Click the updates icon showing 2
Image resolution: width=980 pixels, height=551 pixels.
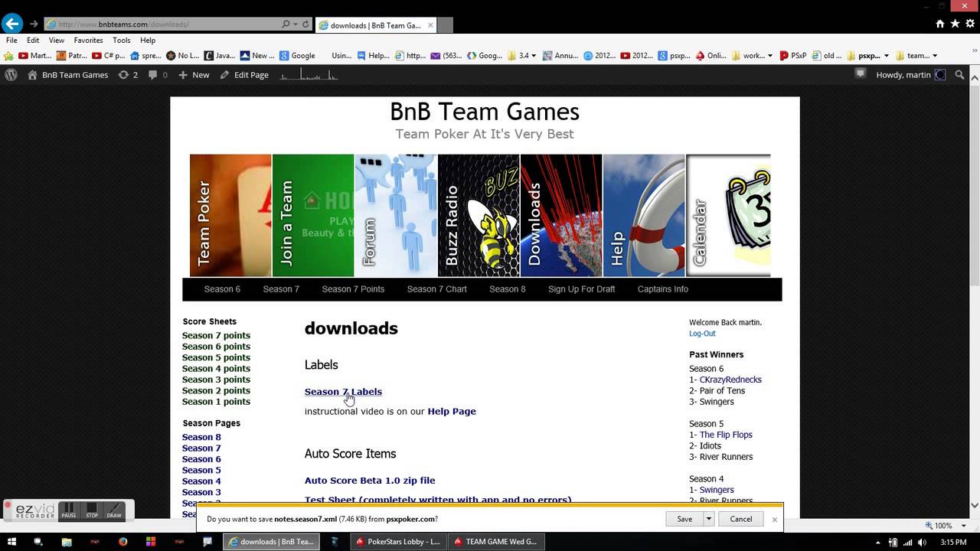point(128,75)
